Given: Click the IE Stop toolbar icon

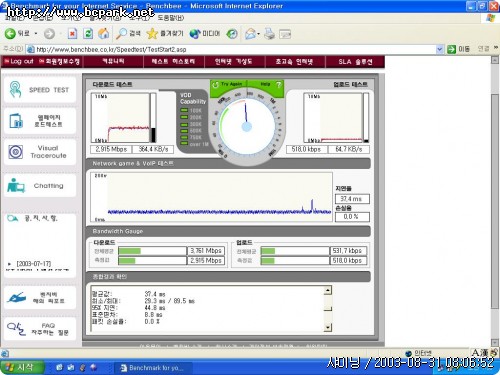Looking at the screenshot, I should [x=72, y=33].
